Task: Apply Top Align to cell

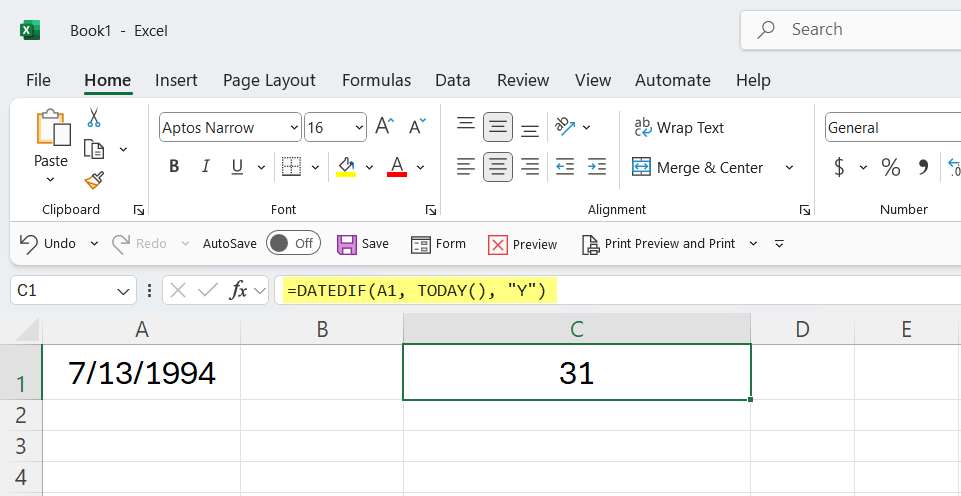Action: 466,123
